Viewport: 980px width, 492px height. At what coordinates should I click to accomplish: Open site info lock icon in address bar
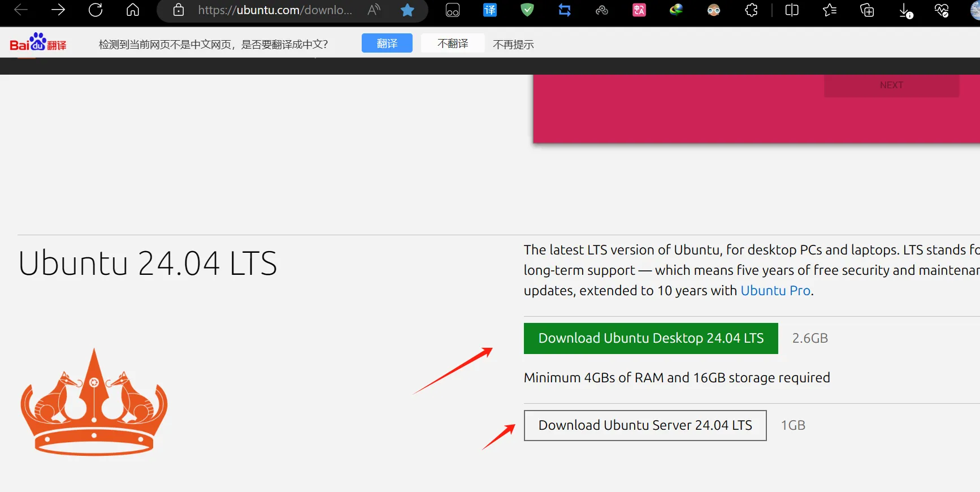pyautogui.click(x=179, y=10)
